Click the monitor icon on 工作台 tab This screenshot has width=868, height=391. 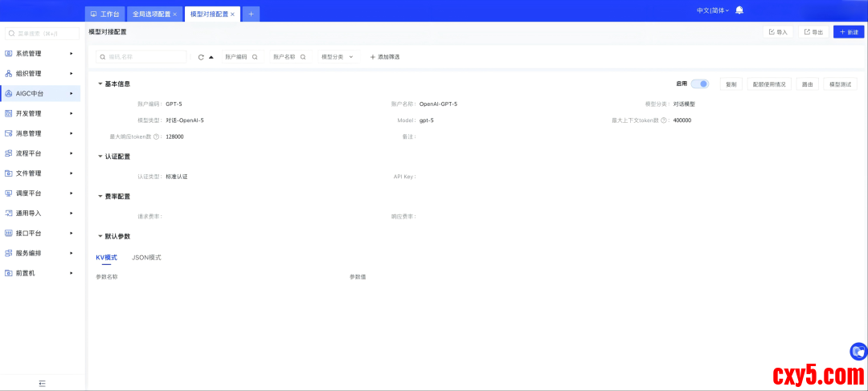point(93,14)
